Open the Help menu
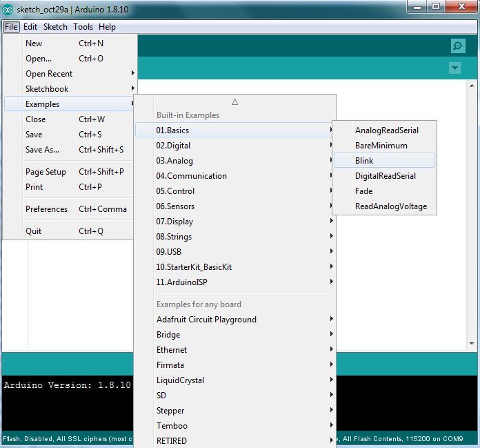Viewport: 480px width, 448px height. coord(107,27)
